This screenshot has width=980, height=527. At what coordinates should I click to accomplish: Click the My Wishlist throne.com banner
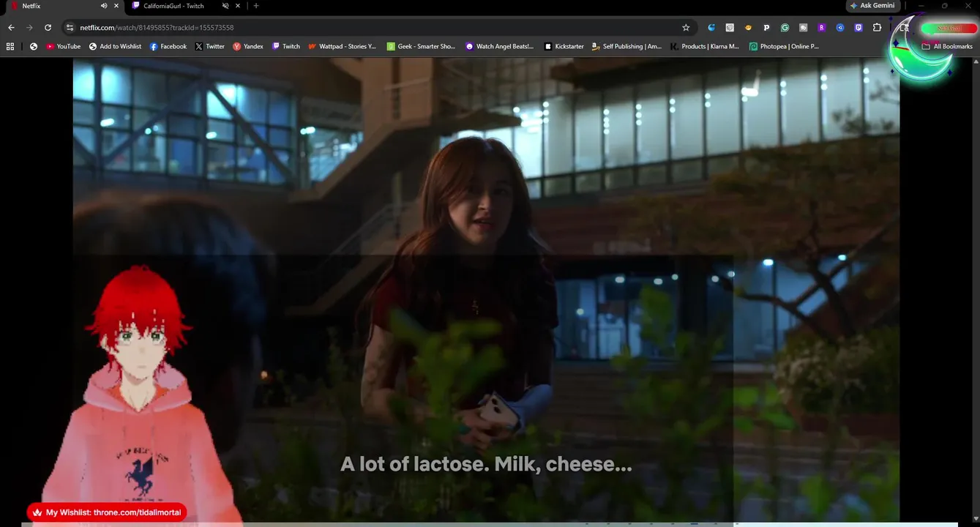coord(107,512)
